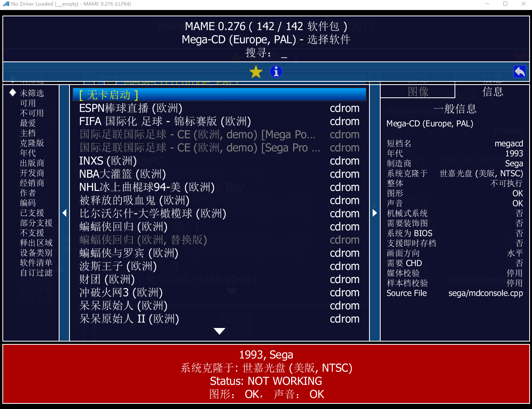Select the 主档 filter

[x=28, y=133]
